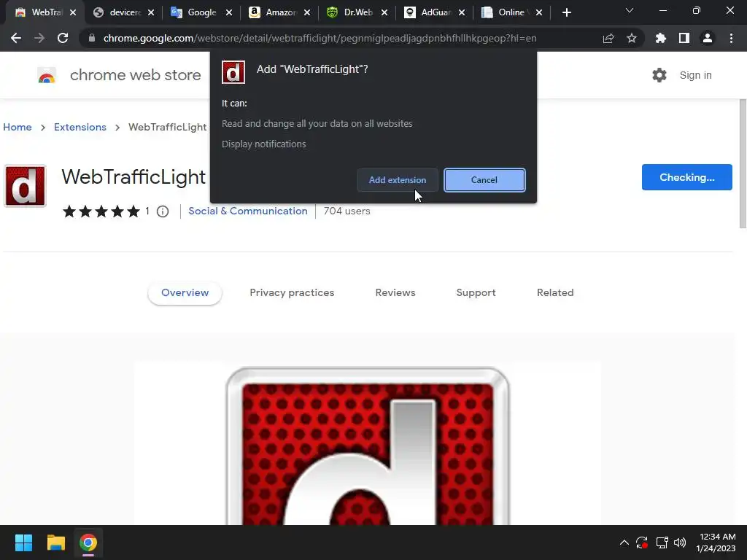Screen dimensions: 747x560
Task: Open the Privacy practices section tab
Action: point(292,293)
